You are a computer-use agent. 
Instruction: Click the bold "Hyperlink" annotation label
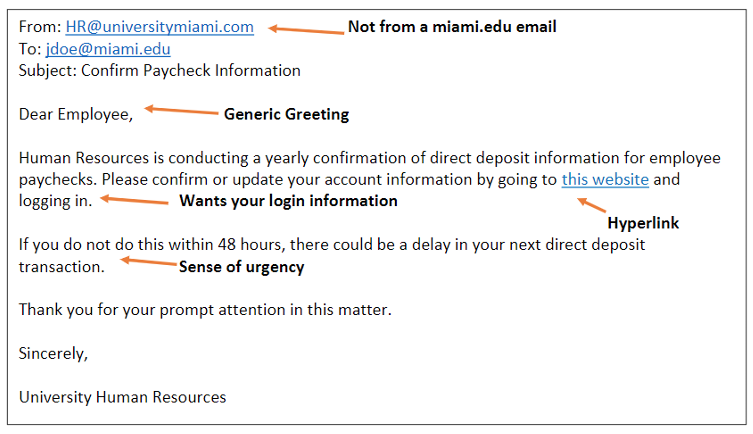[643, 223]
